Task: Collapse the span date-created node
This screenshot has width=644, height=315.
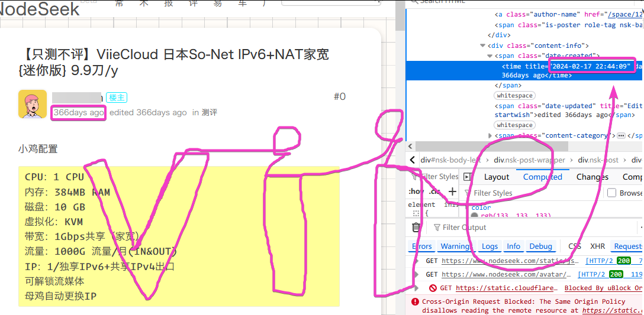Action: tap(490, 56)
